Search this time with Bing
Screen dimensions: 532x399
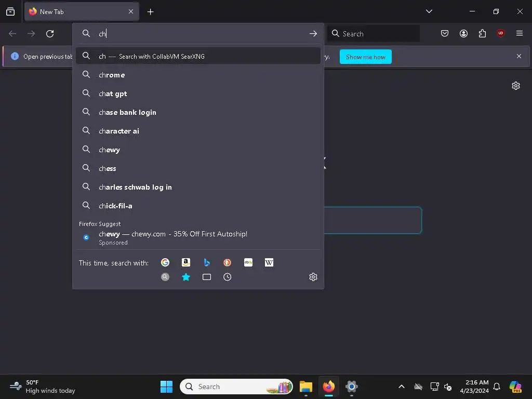click(207, 262)
